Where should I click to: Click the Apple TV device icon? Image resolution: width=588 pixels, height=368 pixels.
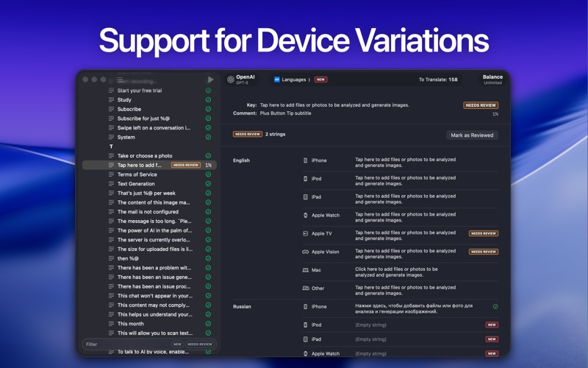click(x=305, y=233)
